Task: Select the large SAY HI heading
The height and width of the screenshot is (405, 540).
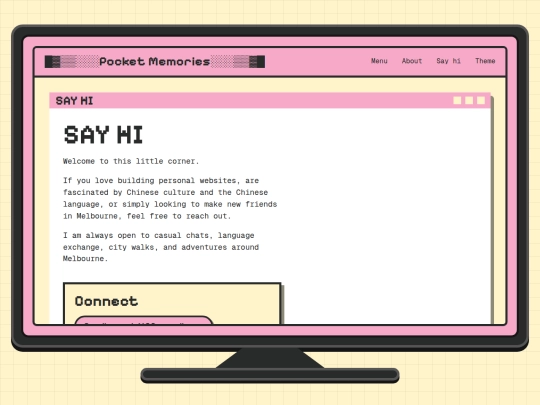Action: pyautogui.click(x=103, y=135)
